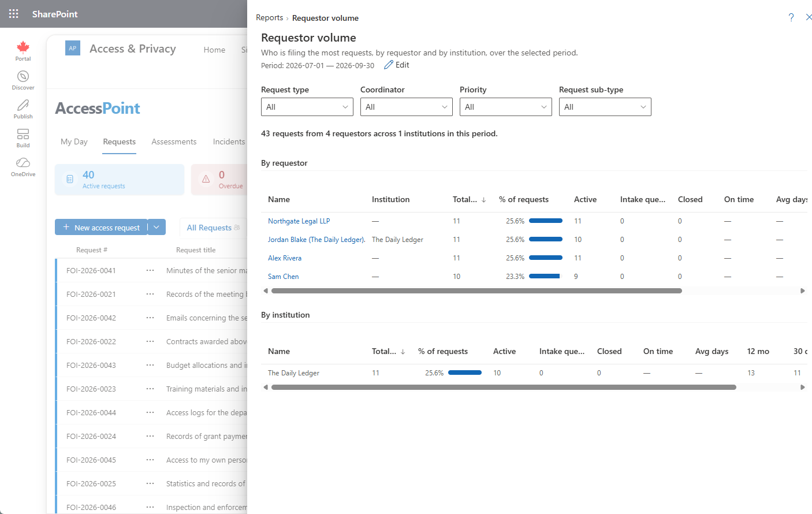Go to Home in site navigation
This screenshot has width=812, height=514.
coord(214,50)
